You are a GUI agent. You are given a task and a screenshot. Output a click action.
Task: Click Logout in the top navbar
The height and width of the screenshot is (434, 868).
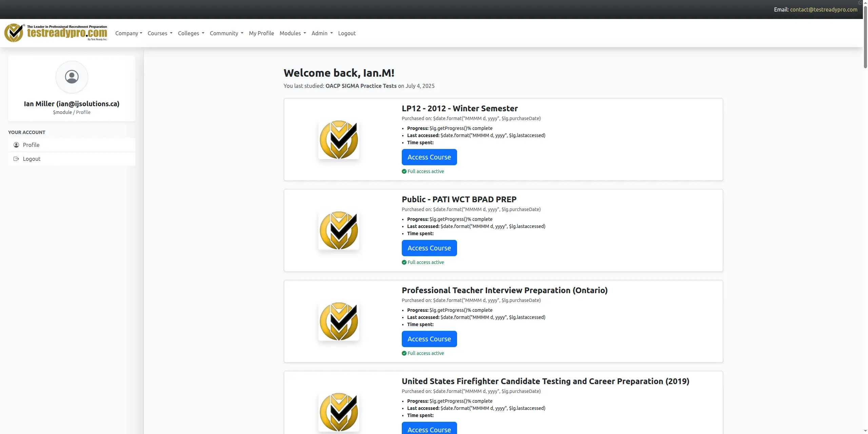pos(347,33)
